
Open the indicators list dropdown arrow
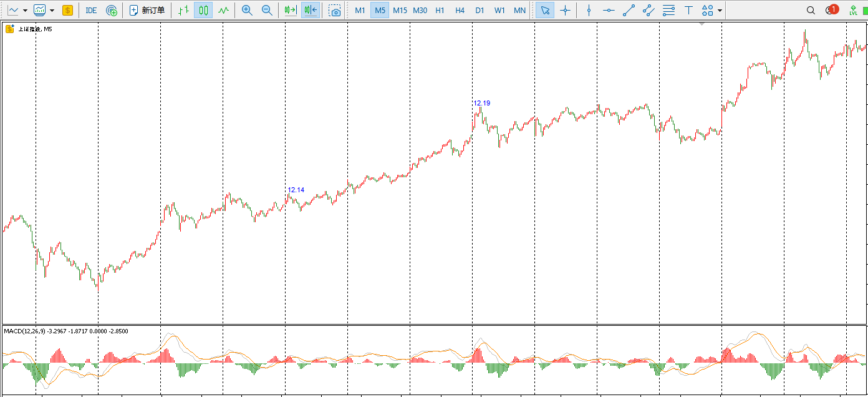tap(52, 10)
